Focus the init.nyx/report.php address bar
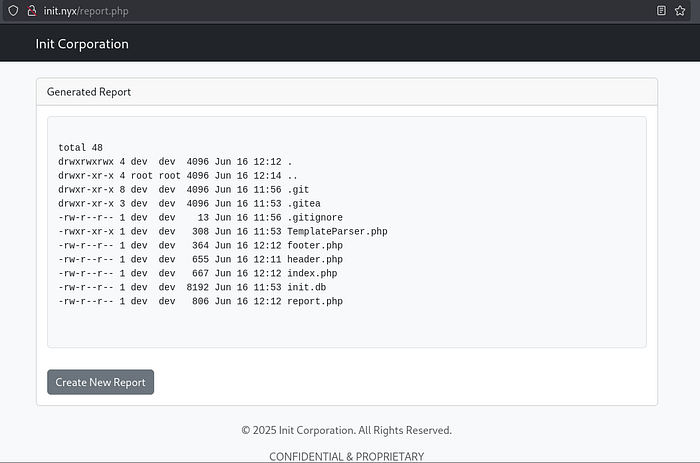The width and height of the screenshot is (700, 463). click(x=300, y=10)
